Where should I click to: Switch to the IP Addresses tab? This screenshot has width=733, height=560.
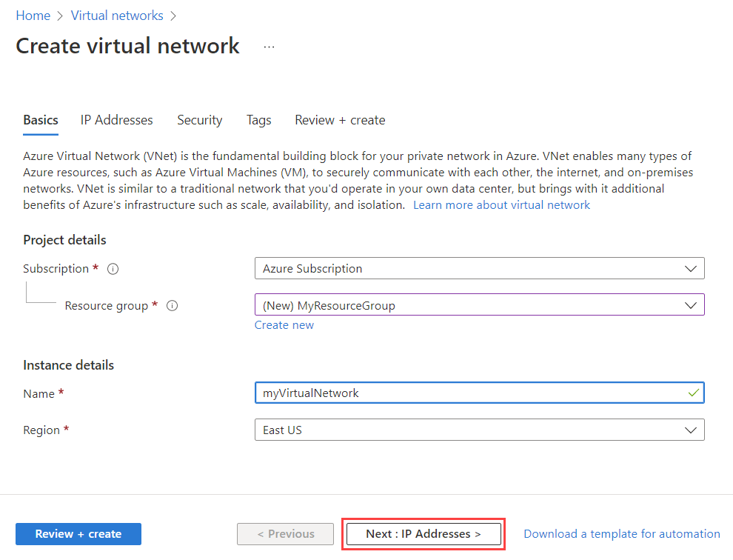point(116,120)
